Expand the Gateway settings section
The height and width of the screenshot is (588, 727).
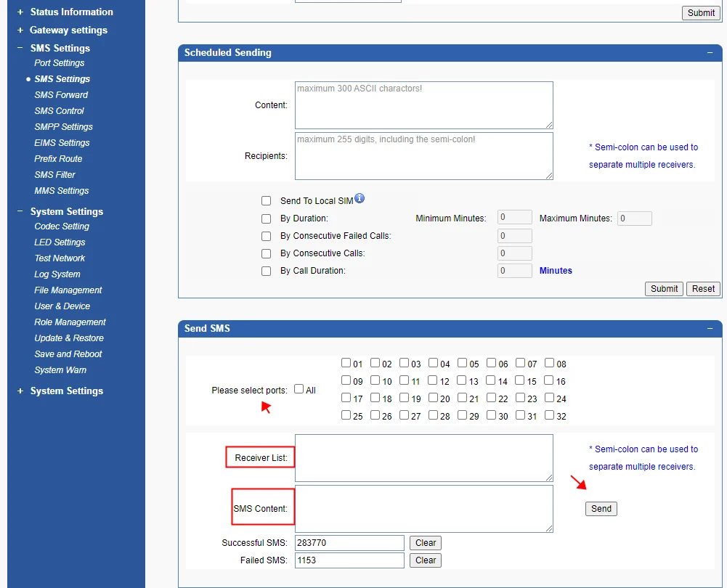coord(20,30)
